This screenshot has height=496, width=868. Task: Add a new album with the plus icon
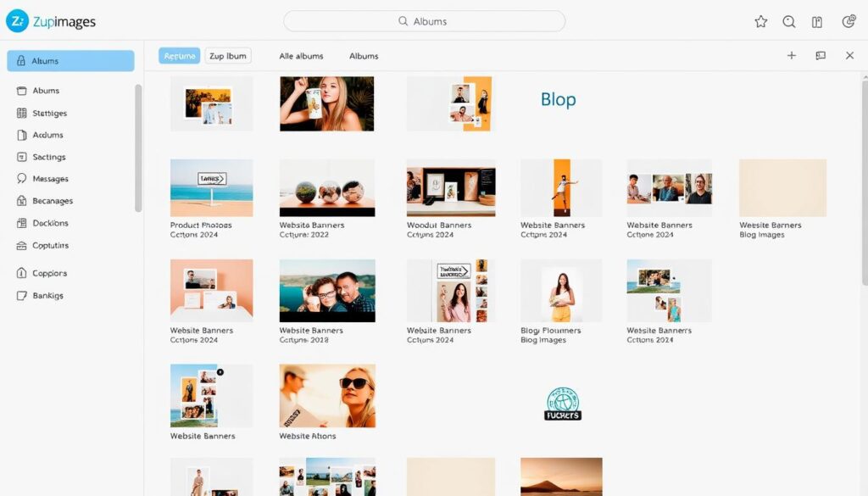[792, 55]
